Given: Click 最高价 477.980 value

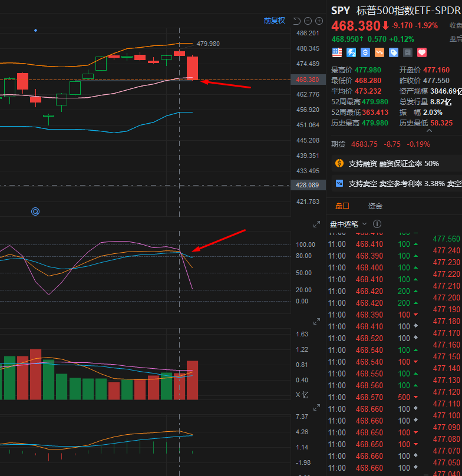Looking at the screenshot, I should click(368, 70).
